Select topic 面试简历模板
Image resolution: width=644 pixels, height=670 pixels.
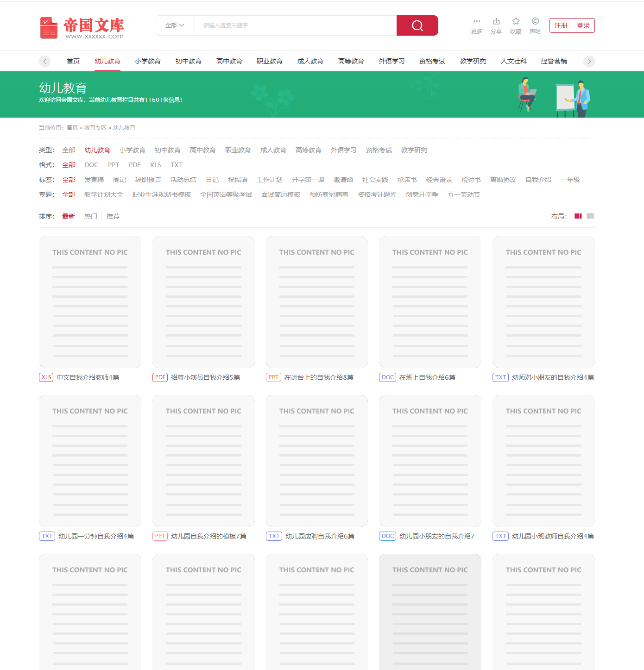coord(281,194)
